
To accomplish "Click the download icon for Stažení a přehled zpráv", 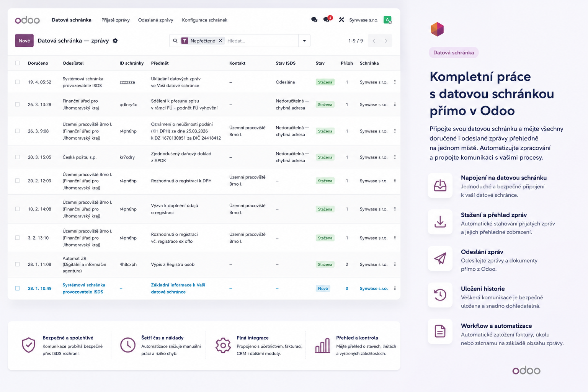I will click(x=440, y=222).
